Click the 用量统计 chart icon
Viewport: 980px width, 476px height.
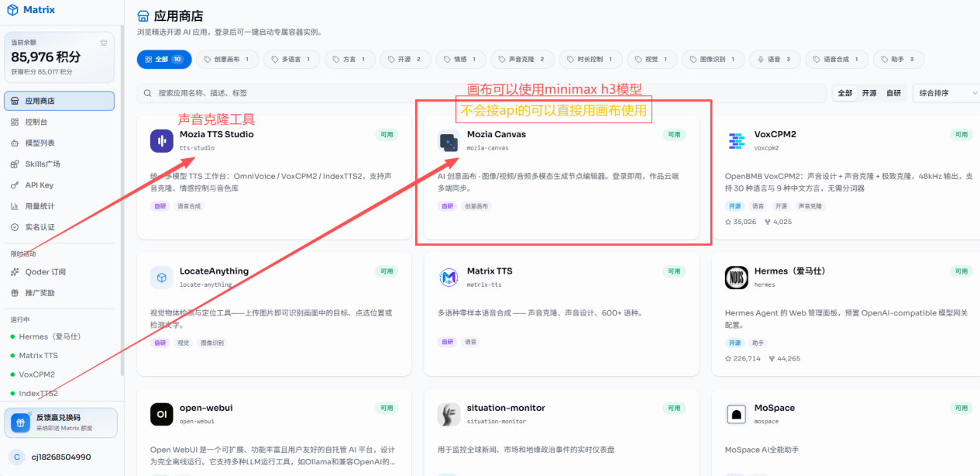click(x=15, y=206)
